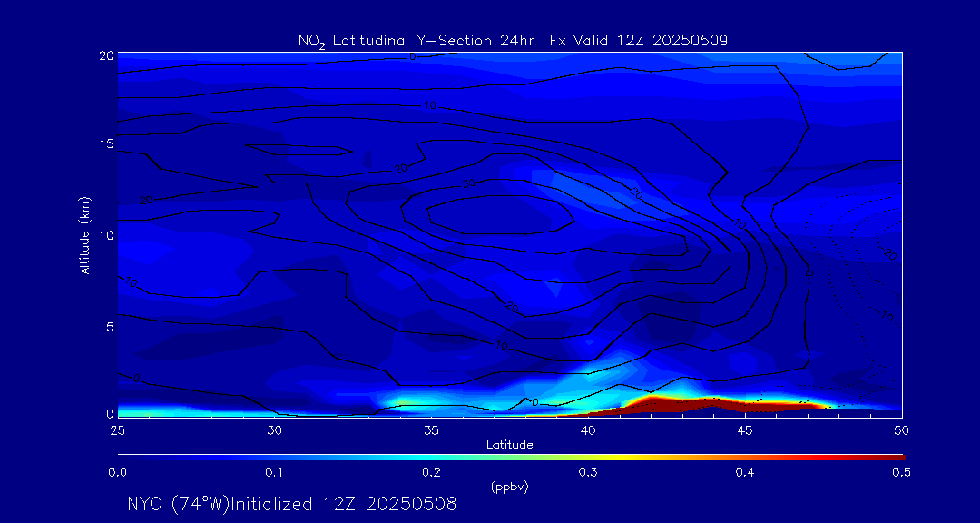The height and width of the screenshot is (523, 980).
Task: Click altitude axis tick label "5"
Action: click(x=109, y=327)
